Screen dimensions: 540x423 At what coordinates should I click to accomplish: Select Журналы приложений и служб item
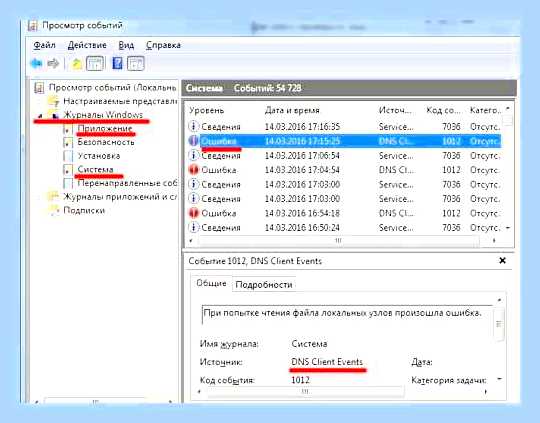coord(120,197)
